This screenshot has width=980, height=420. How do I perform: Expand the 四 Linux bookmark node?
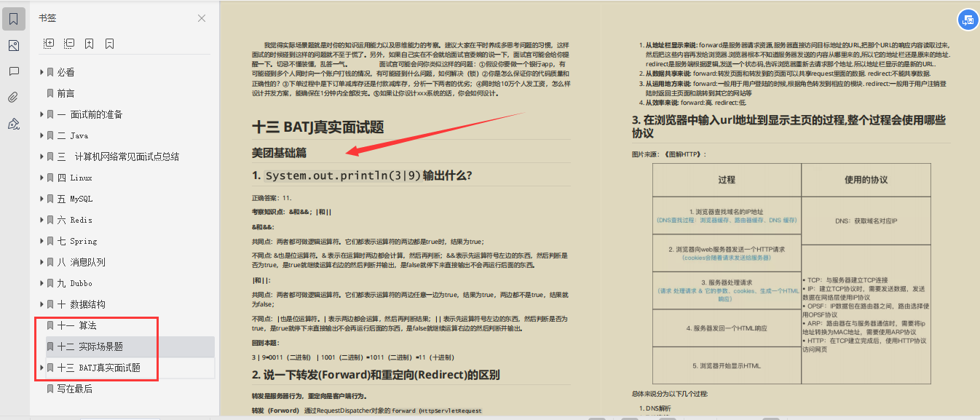click(42, 178)
